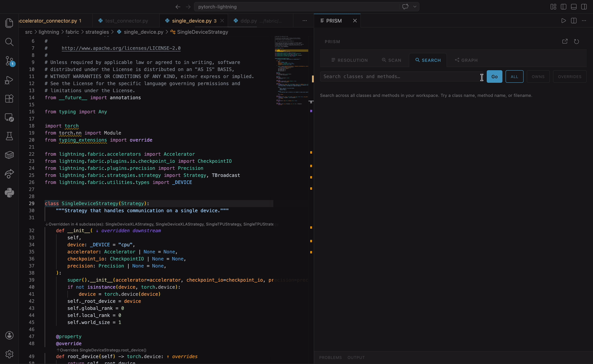593x364 pixels.
Task: Click the @override decorator on line 48
Action: 69,344
